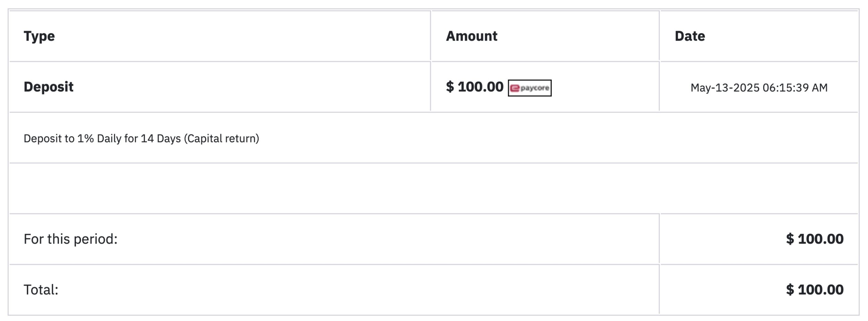868x321 pixels.
Task: Click the AM suffix of the timestamp
Action: 820,88
